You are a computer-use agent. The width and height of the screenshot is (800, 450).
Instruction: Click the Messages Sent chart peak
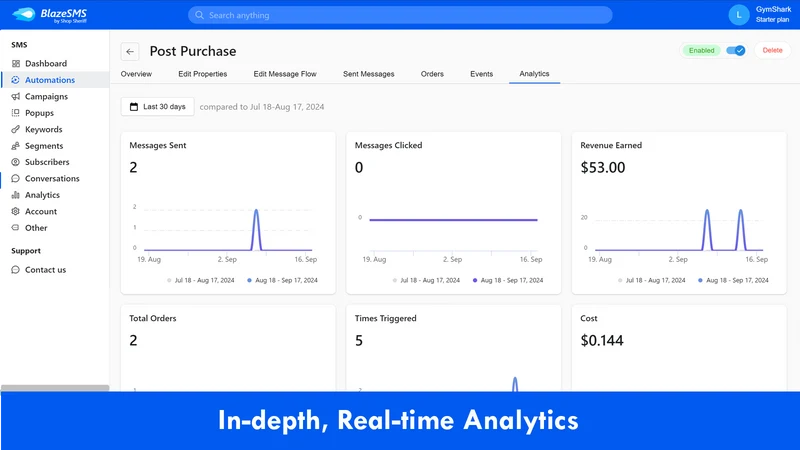[256, 210]
